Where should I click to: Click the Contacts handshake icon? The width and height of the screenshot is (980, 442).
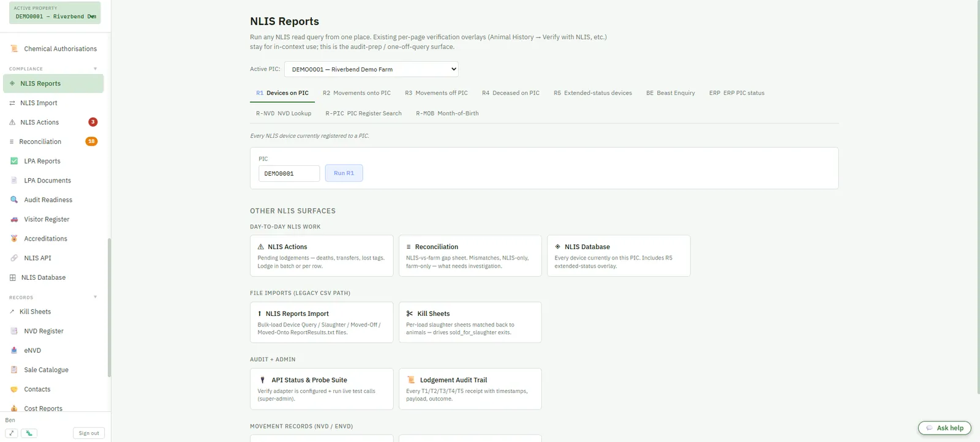tap(14, 389)
